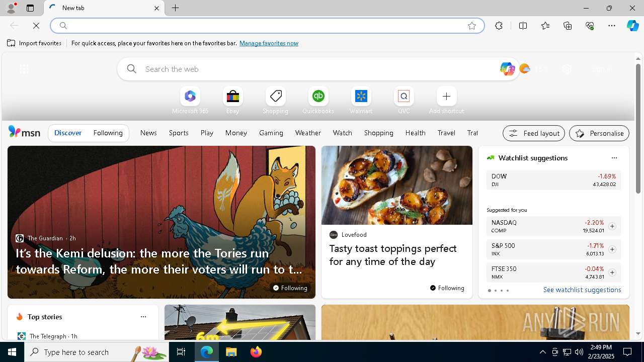
Task: Open Task View on taskbar
Action: click(181, 352)
